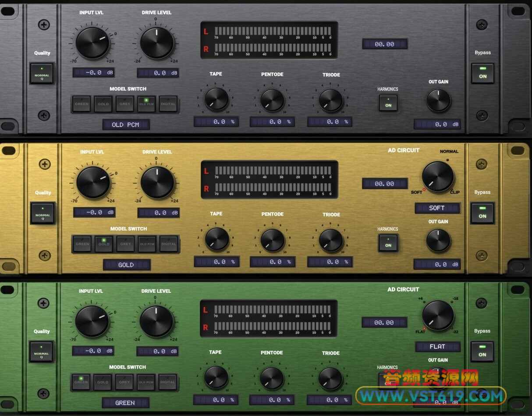This screenshot has width=532, height=416.
Task: Click AD CIRCUIT knob on gold unit
Action: 438,177
